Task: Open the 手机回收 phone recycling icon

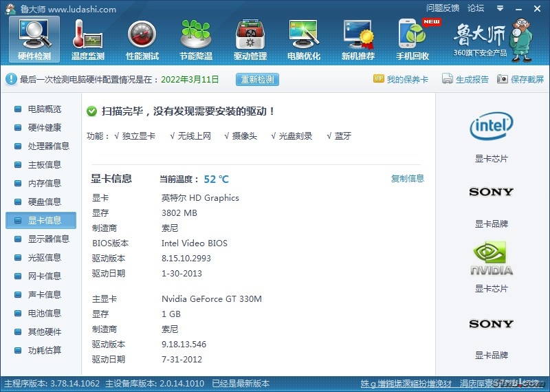Action: tap(412, 39)
